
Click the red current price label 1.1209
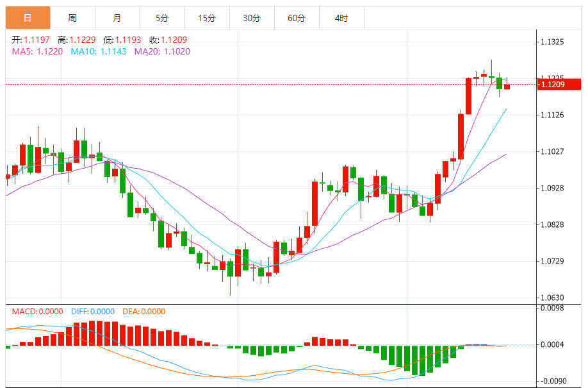559,84
